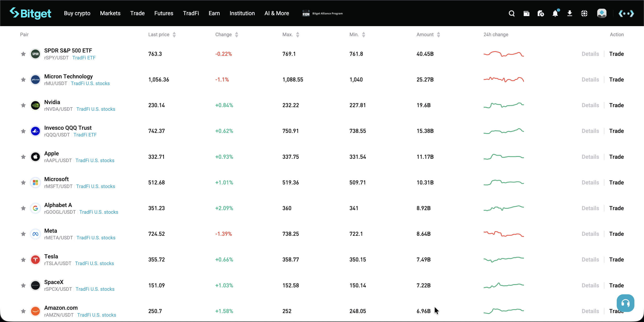The image size is (644, 322).
Task: Click the Alphabet A Google logo
Action: [x=36, y=208]
